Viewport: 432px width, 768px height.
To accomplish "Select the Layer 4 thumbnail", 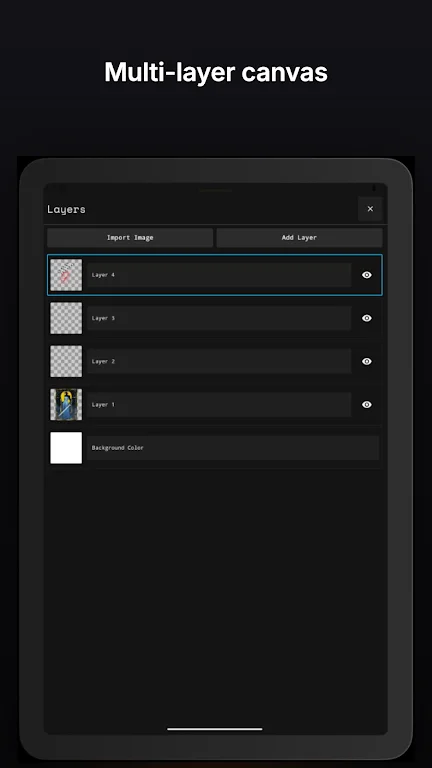I will (66, 275).
